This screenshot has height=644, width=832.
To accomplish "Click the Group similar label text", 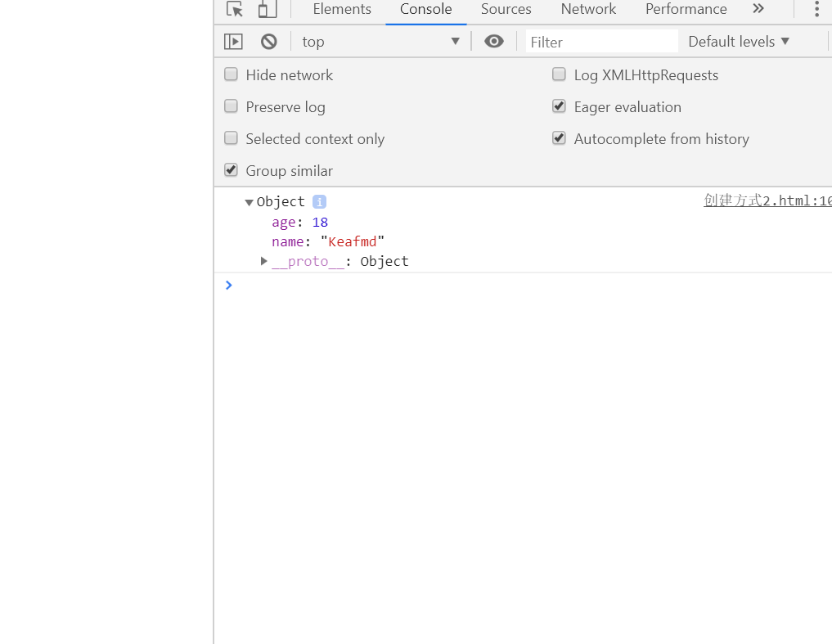I will (x=289, y=170).
